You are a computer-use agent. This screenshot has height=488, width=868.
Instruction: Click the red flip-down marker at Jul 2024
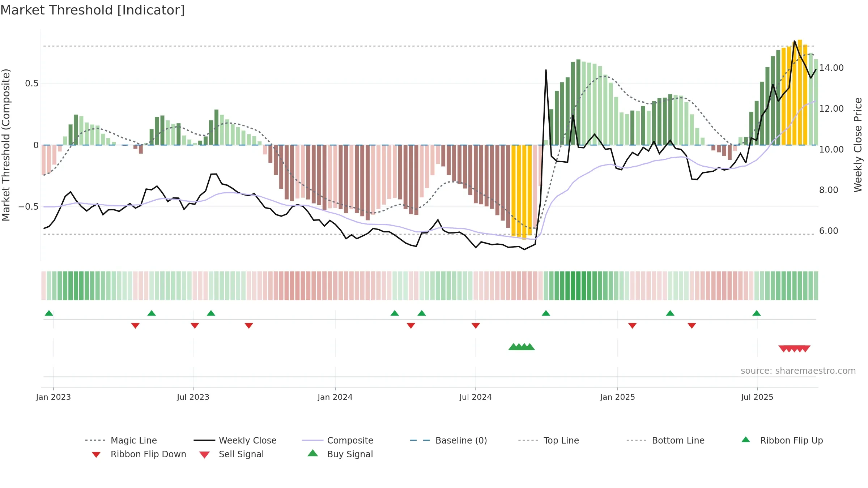[x=476, y=326]
